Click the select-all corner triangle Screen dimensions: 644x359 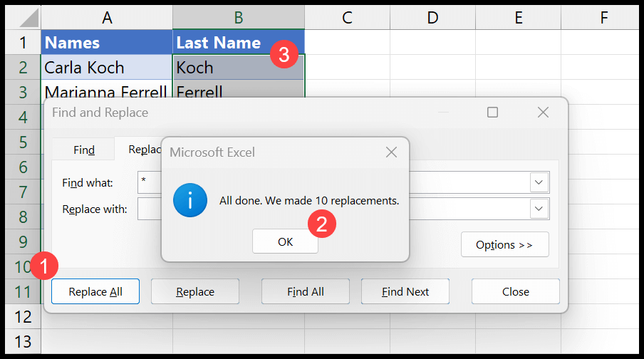pyautogui.click(x=23, y=17)
